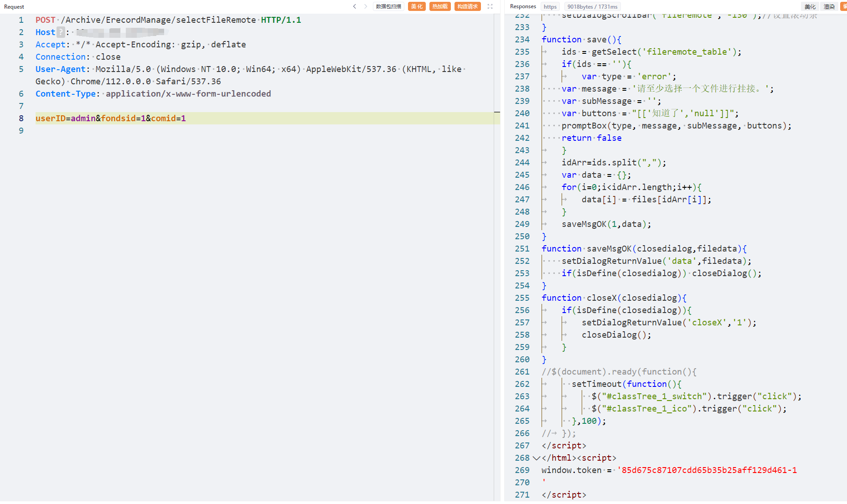This screenshot has height=504, width=847.
Task: Click the User-Agent header line
Action: (250, 75)
